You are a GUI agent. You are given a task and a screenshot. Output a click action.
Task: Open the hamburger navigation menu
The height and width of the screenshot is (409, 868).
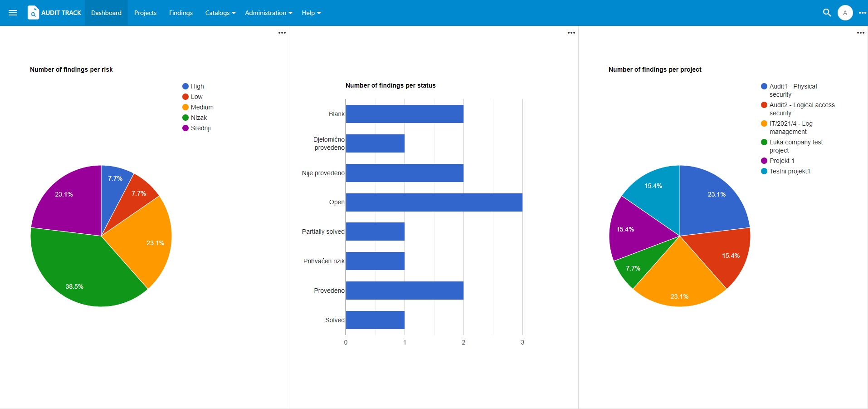pos(13,13)
